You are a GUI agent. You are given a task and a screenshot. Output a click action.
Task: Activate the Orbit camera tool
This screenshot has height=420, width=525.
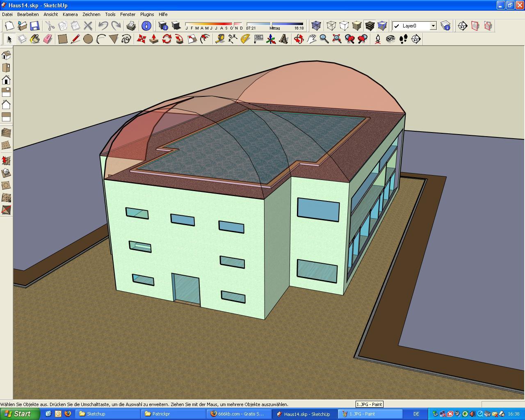coord(299,39)
